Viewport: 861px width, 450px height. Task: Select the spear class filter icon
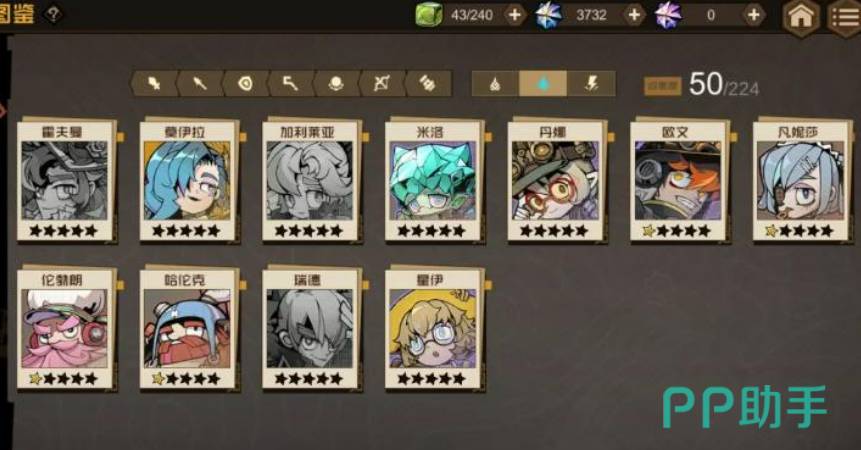[200, 84]
